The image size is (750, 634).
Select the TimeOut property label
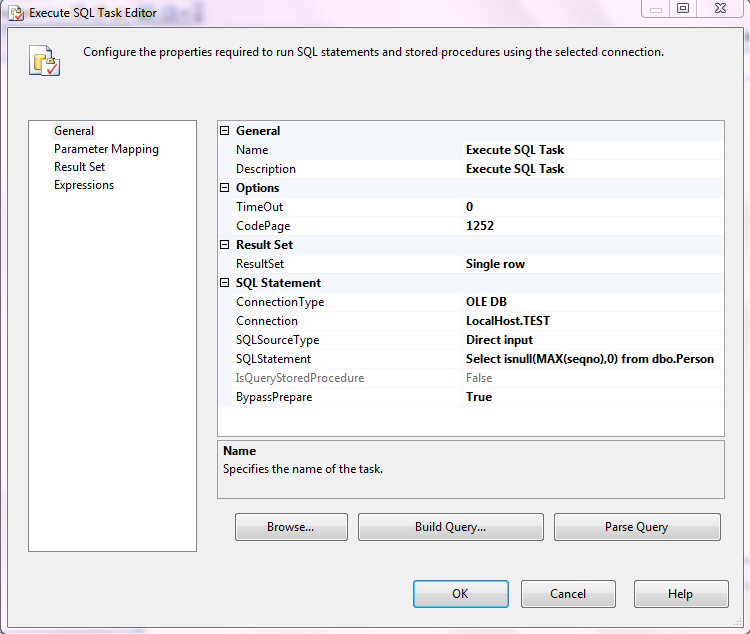tap(260, 207)
